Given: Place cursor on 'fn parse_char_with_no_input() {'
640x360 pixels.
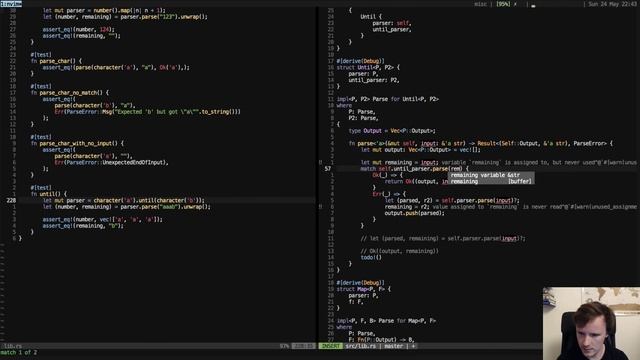Looking at the screenshot, I should (77, 143).
